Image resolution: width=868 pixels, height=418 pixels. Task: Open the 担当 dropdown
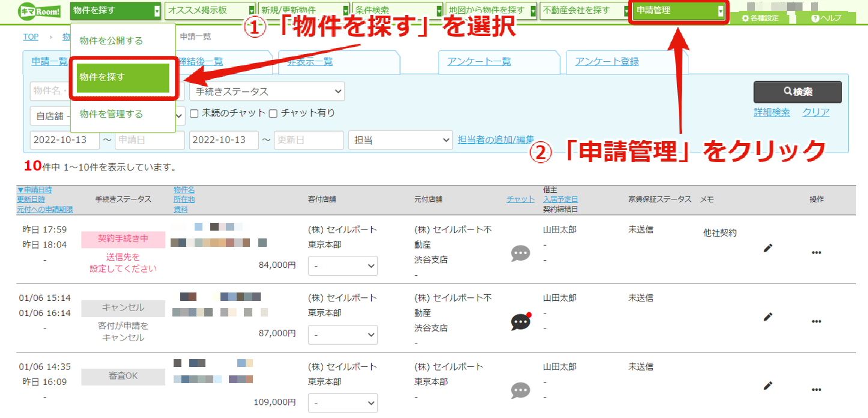(401, 140)
